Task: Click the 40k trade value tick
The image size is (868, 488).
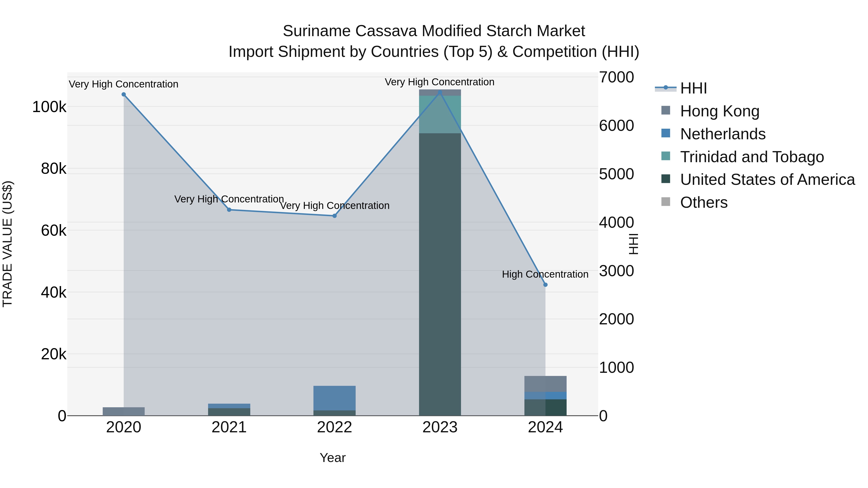Action: pyautogui.click(x=54, y=292)
